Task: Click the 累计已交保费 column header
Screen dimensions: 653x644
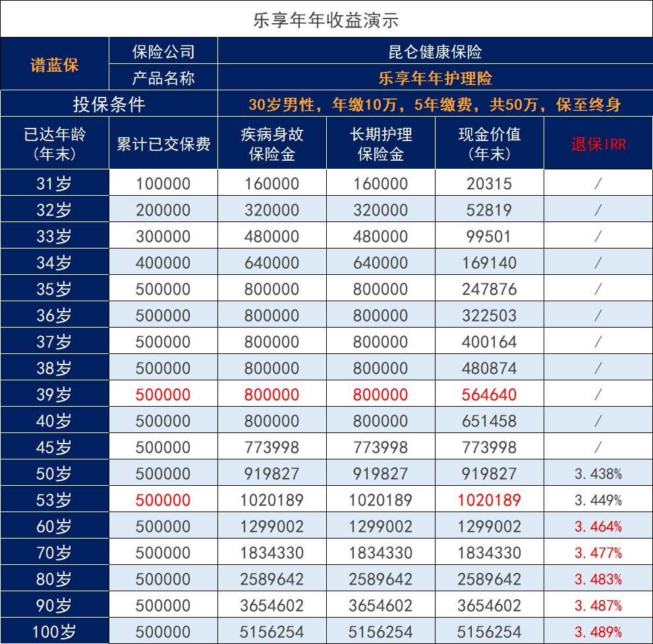Action: 163,144
